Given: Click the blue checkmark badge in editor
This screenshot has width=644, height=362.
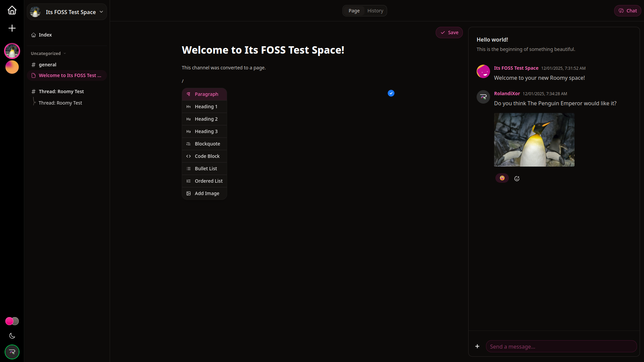Looking at the screenshot, I should [x=391, y=93].
